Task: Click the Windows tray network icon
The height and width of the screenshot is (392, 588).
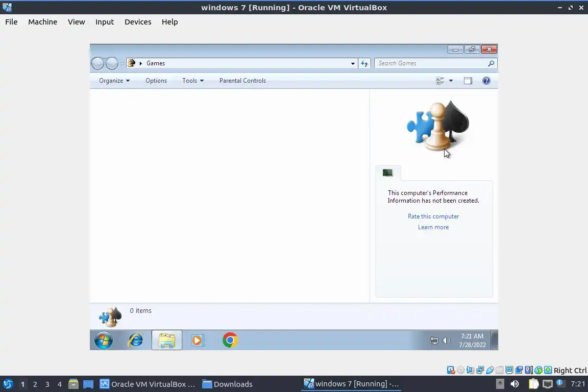Action: coord(434,340)
